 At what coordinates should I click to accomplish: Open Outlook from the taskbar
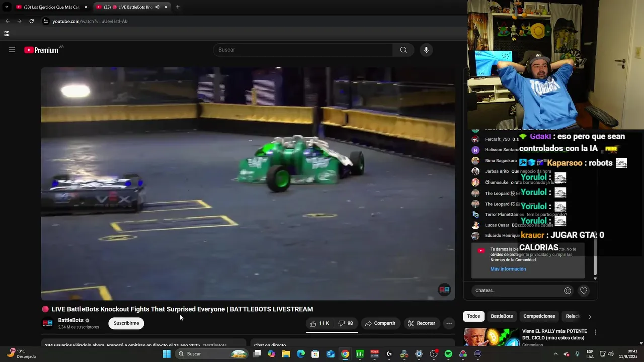pos(330,354)
